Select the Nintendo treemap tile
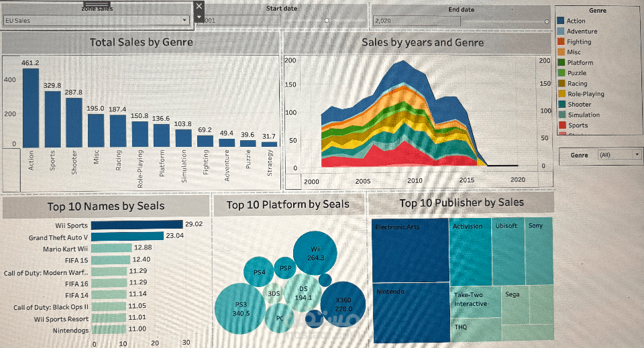 pos(411,312)
